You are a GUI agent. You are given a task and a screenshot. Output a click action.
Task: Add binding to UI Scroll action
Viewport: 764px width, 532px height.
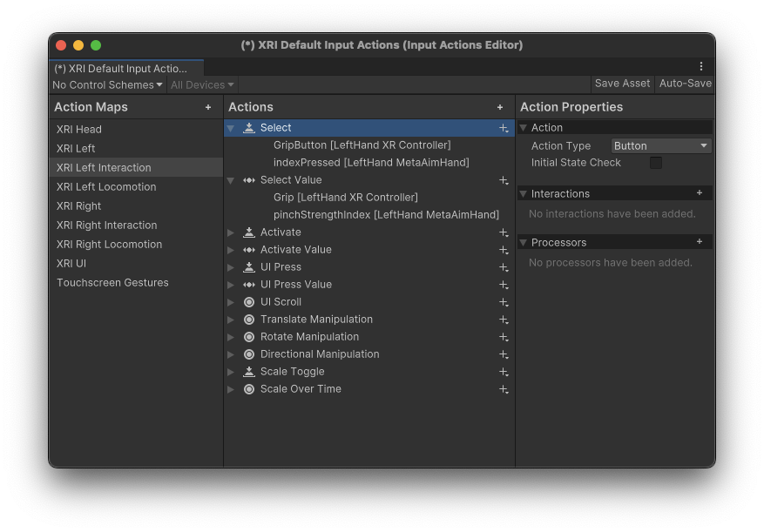[504, 302]
